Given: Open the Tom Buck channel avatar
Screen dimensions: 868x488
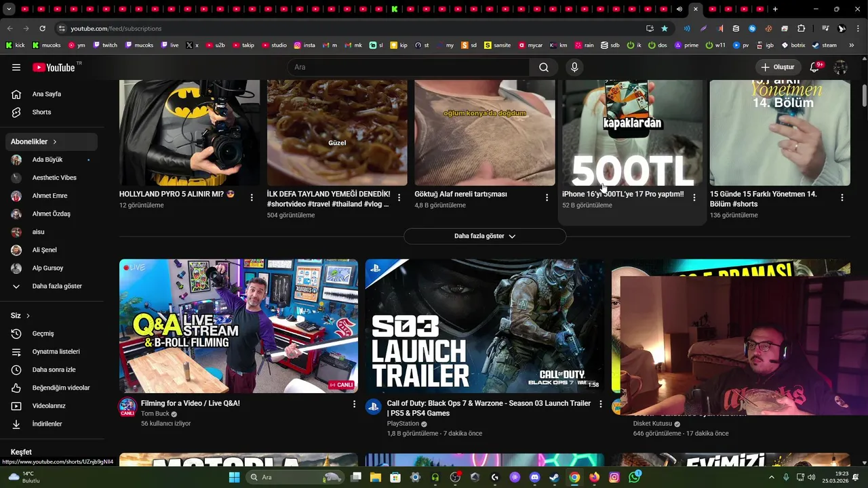Looking at the screenshot, I should (x=127, y=407).
